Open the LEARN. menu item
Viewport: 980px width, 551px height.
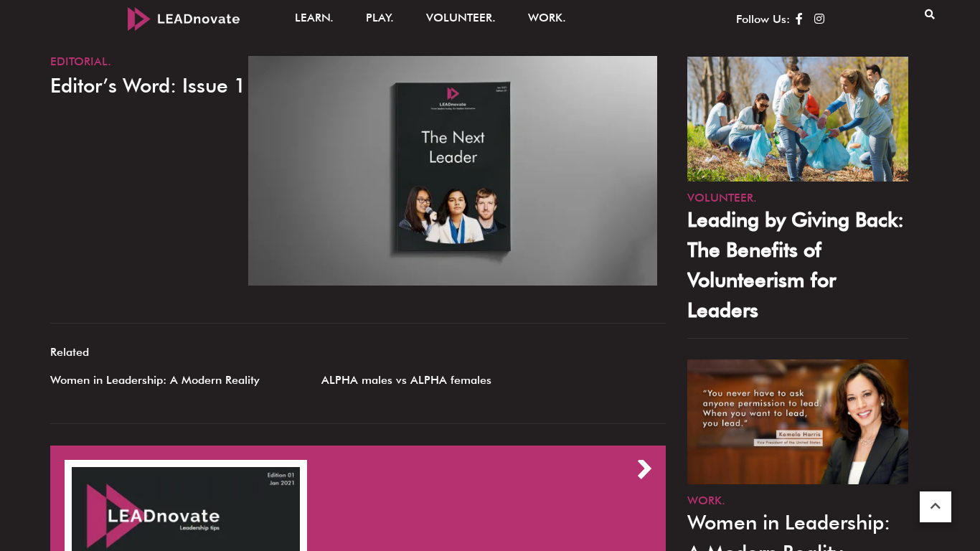(314, 18)
